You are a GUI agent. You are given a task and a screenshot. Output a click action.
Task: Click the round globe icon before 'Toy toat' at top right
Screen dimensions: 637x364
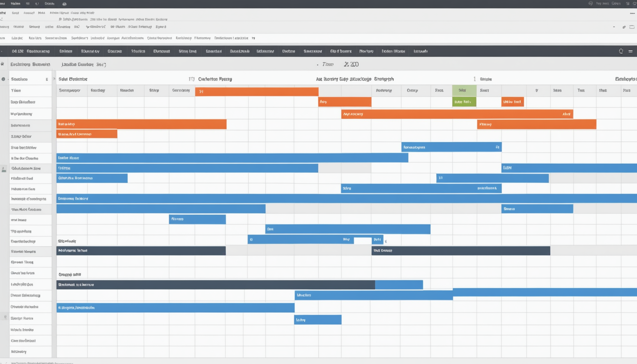(x=591, y=3)
